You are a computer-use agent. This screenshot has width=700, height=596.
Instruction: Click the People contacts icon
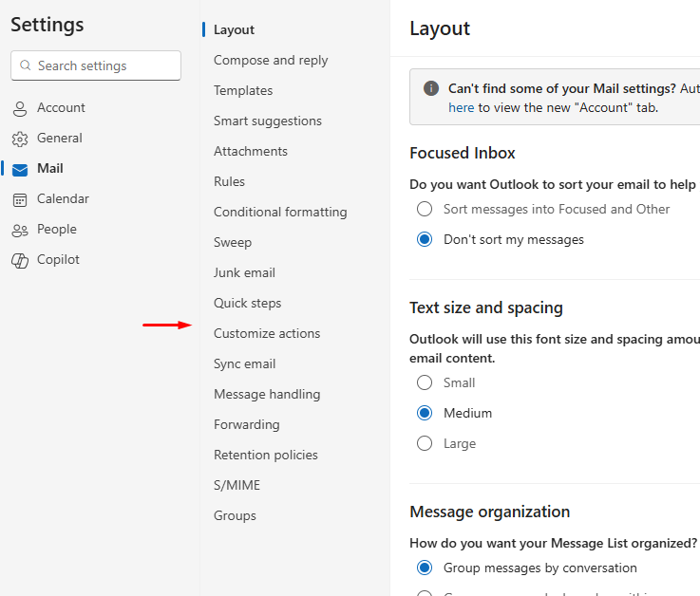point(20,231)
